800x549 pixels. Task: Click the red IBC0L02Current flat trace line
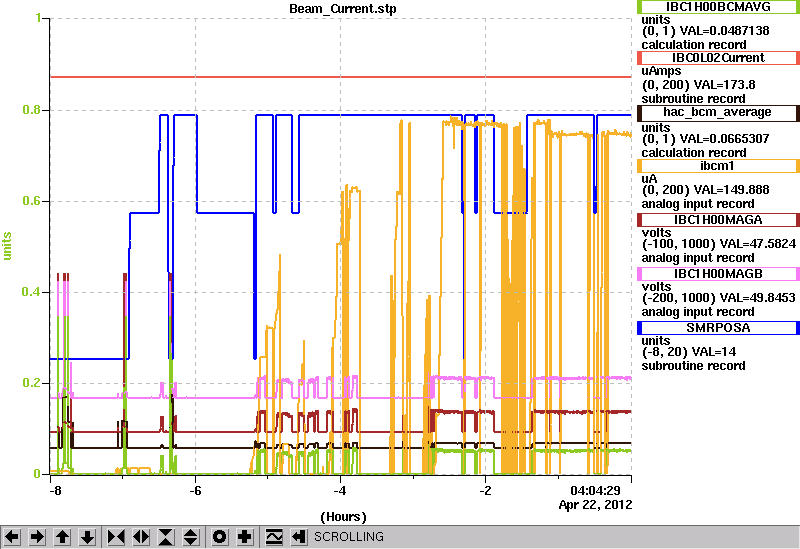click(341, 77)
